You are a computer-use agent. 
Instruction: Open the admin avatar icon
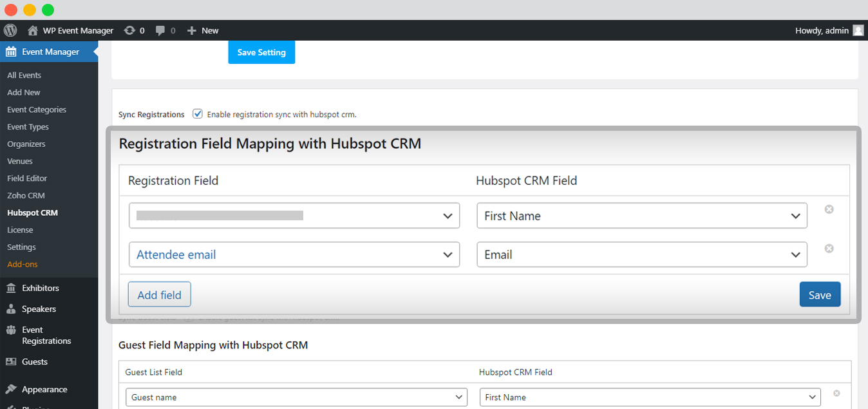[x=858, y=30]
